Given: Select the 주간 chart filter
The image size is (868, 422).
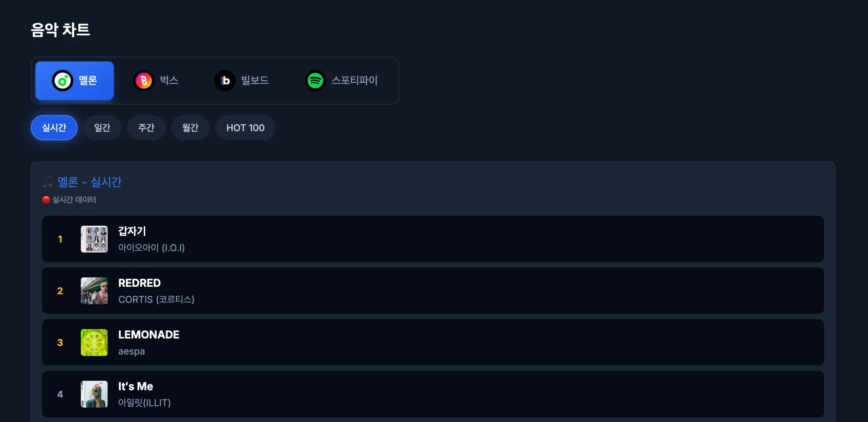Looking at the screenshot, I should pos(146,128).
